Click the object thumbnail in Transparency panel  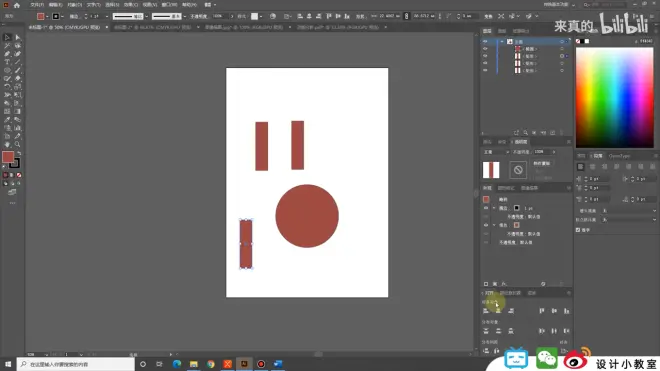click(491, 170)
